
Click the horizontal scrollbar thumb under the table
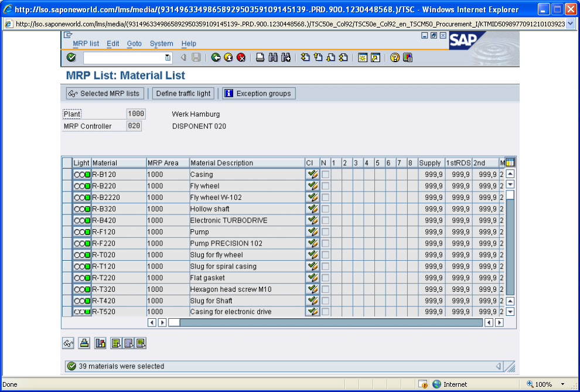tap(174, 322)
